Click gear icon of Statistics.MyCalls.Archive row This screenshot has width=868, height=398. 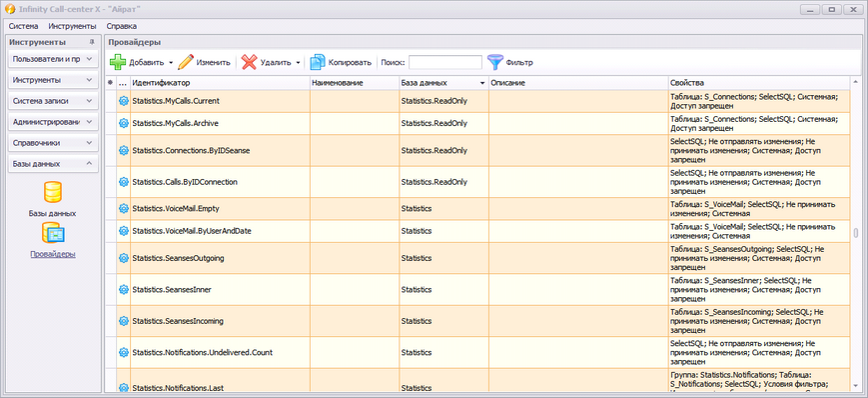click(124, 124)
